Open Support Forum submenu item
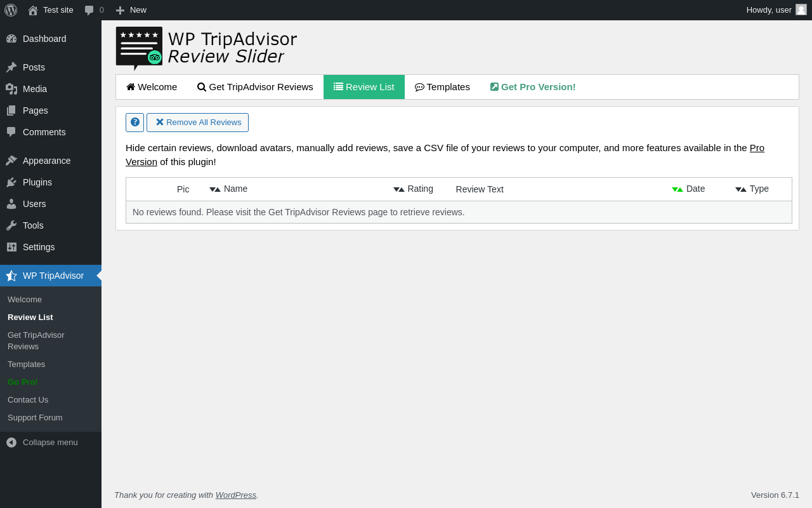Screen dimensions: 812x508 pyautogui.click(x=35, y=418)
